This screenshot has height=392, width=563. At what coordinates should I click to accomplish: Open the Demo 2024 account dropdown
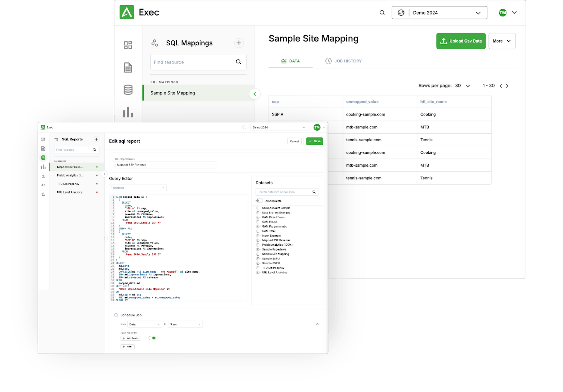click(x=439, y=13)
